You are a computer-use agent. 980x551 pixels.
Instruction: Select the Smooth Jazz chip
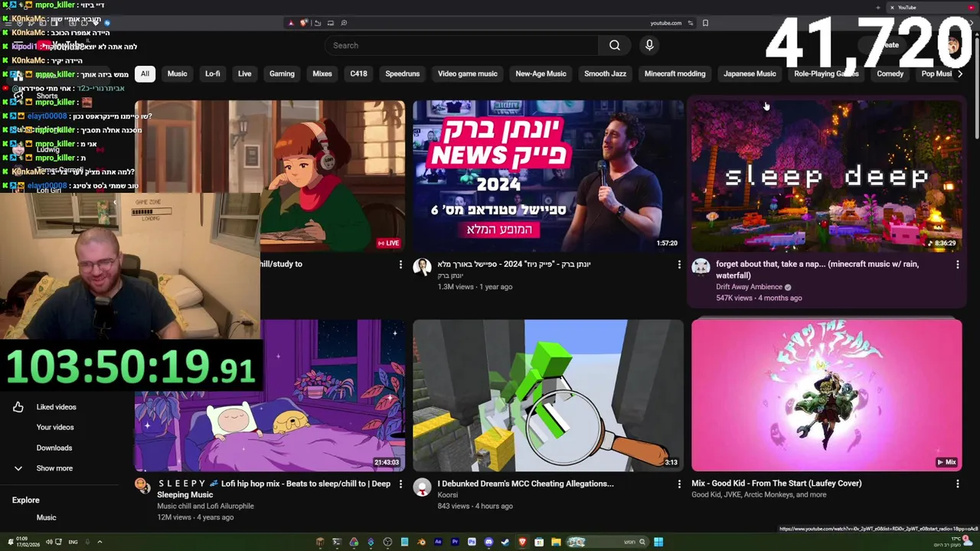(x=605, y=74)
